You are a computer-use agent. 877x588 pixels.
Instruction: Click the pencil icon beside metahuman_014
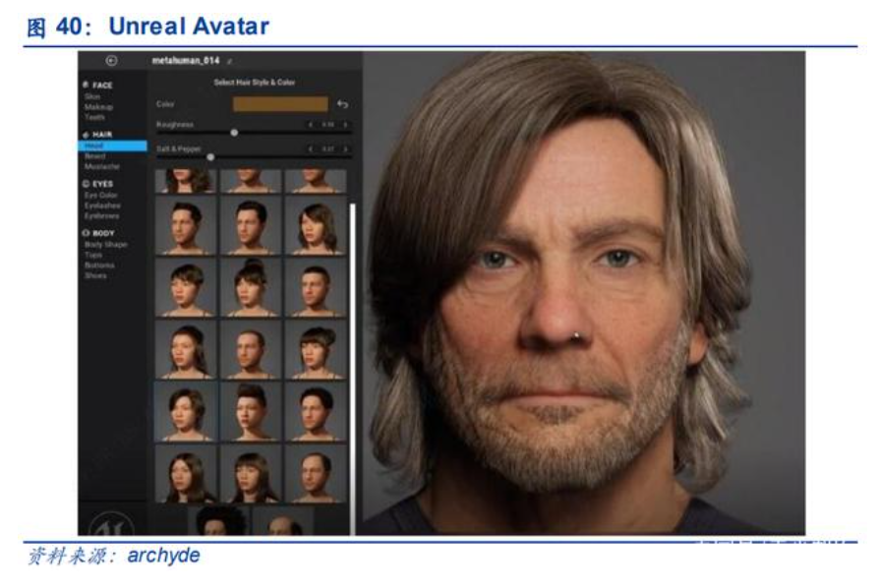(x=230, y=61)
